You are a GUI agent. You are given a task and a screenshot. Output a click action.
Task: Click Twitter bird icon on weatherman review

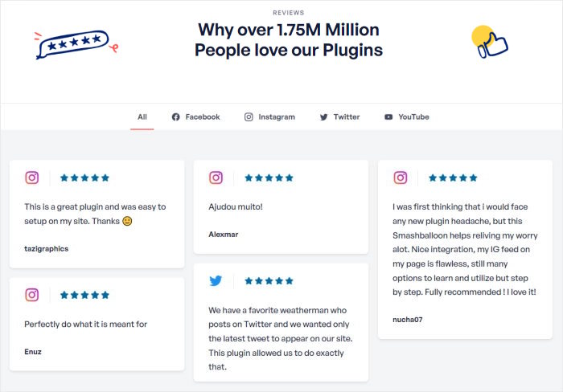click(216, 280)
